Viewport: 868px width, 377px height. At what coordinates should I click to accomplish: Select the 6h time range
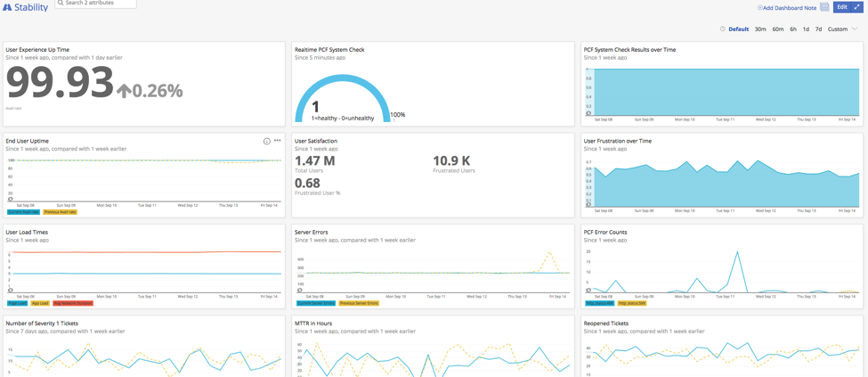point(793,29)
